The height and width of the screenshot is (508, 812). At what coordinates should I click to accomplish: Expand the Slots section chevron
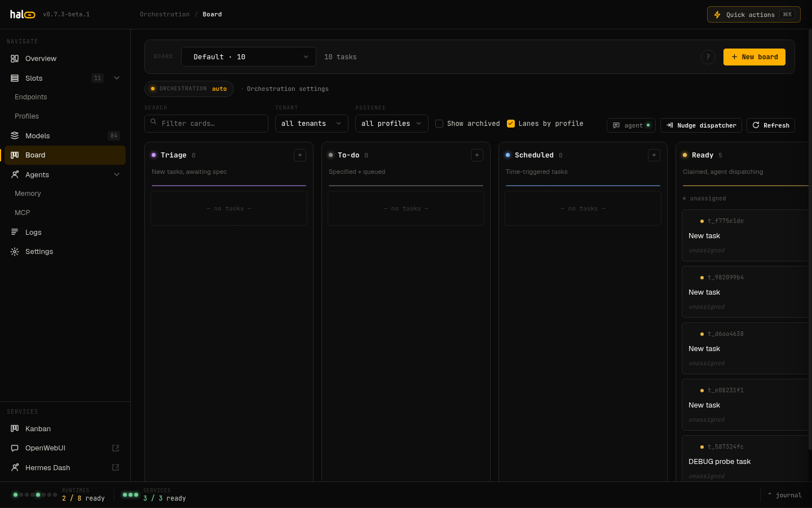point(117,78)
